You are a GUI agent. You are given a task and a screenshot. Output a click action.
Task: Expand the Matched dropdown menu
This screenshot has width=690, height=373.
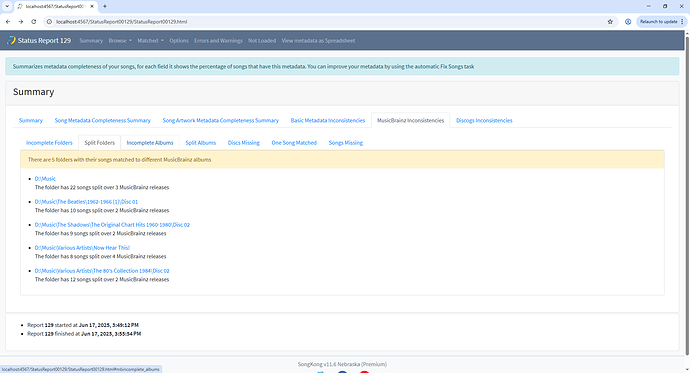150,40
